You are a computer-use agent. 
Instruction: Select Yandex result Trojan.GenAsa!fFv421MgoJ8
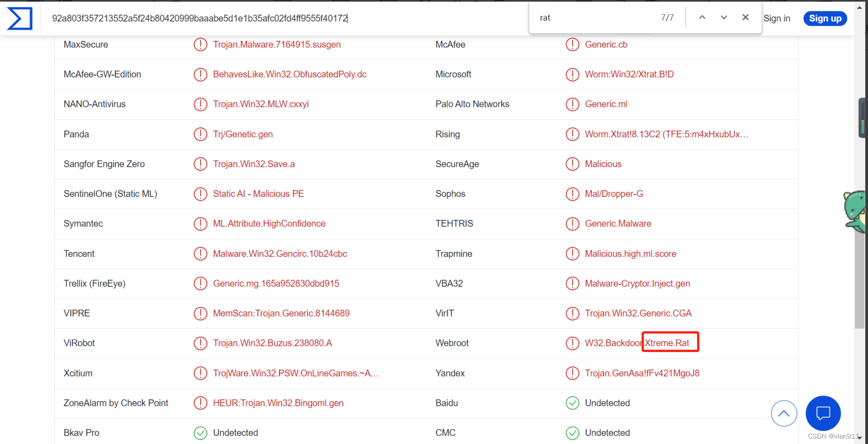(642, 373)
